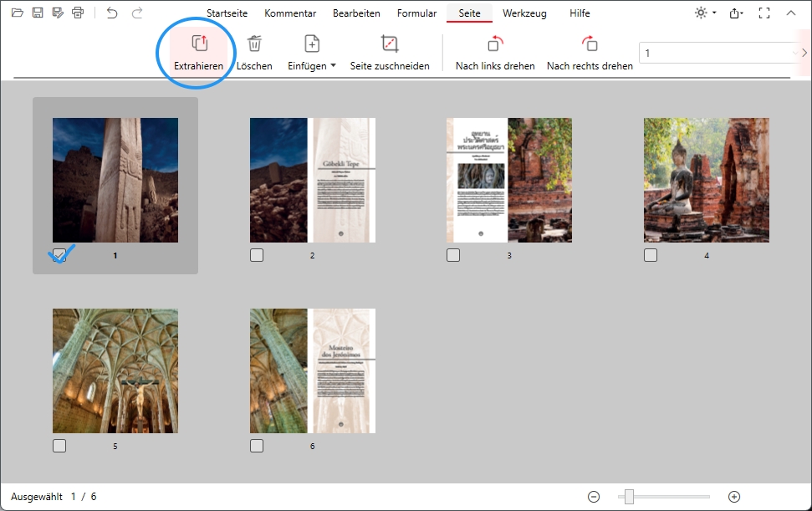Open the brightness theme dropdown

click(705, 13)
